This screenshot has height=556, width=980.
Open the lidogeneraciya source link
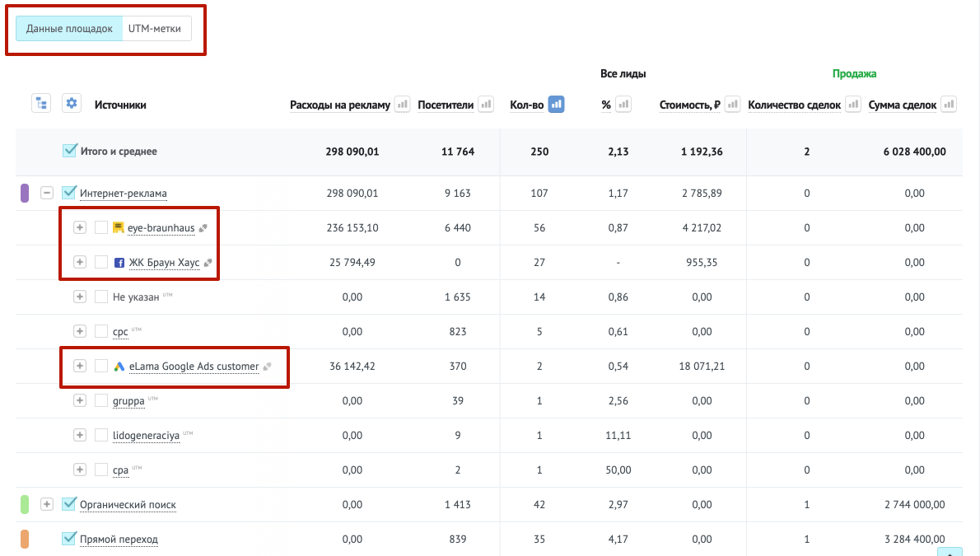pos(147,435)
